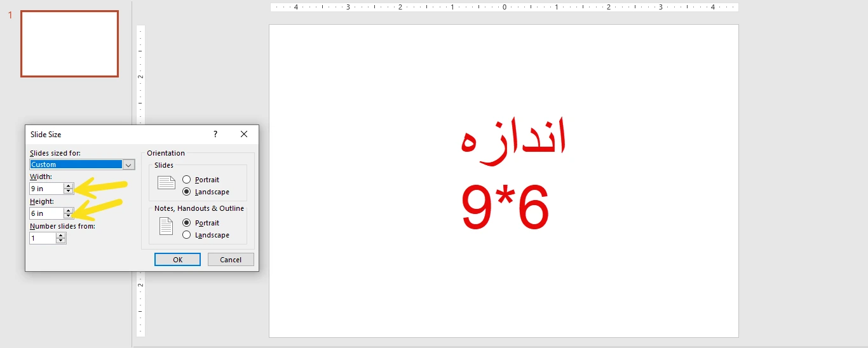
Task: Select Portrait orientation for Slides
Action: point(187,180)
